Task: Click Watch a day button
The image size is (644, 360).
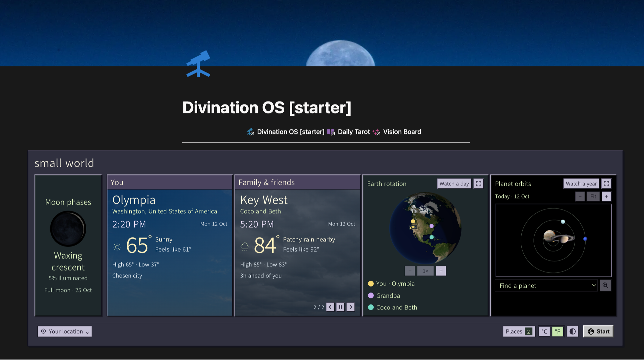Action: coord(454,183)
